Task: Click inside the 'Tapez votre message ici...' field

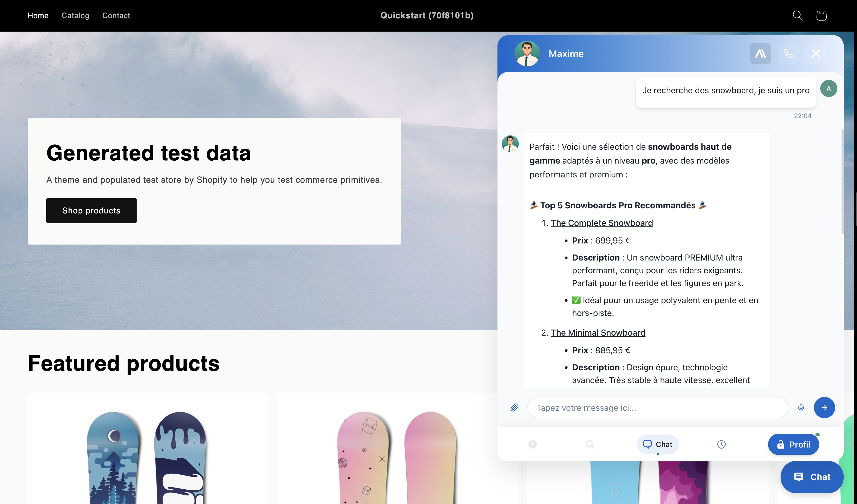Action: point(656,407)
